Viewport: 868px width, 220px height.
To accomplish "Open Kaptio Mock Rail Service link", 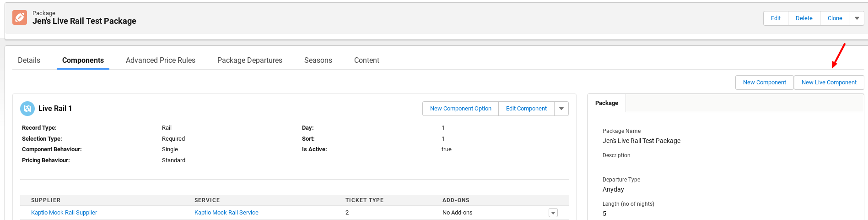I will [226, 213].
